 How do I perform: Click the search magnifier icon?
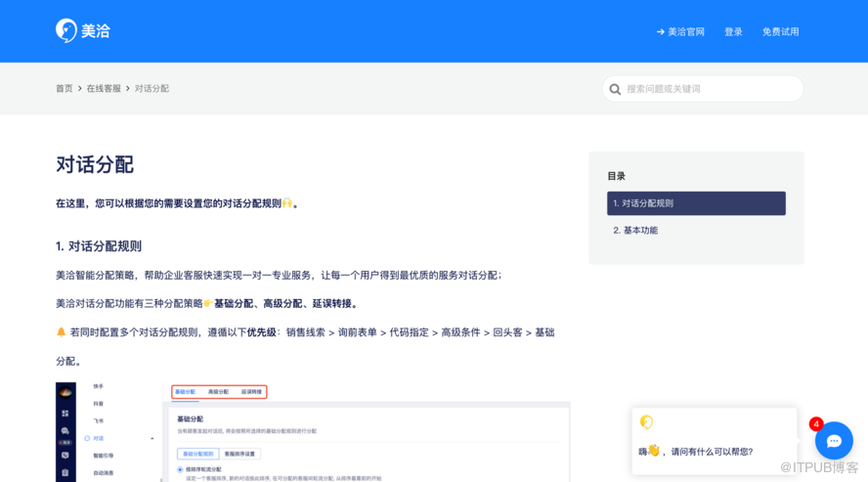pos(615,89)
